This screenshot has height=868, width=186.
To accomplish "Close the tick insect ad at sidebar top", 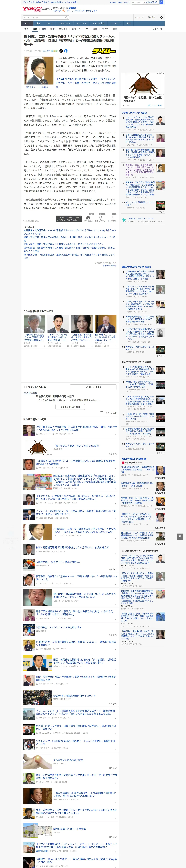I will coord(163,73).
